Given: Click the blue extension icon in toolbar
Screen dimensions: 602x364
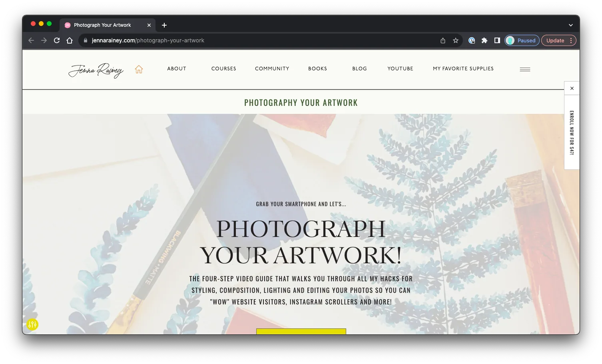Looking at the screenshot, I should coord(472,40).
